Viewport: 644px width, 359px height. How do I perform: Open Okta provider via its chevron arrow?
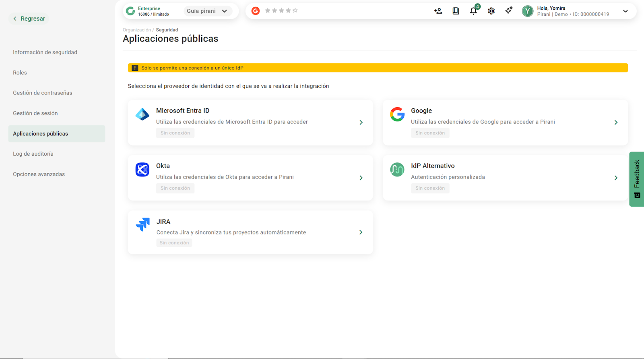(x=361, y=178)
